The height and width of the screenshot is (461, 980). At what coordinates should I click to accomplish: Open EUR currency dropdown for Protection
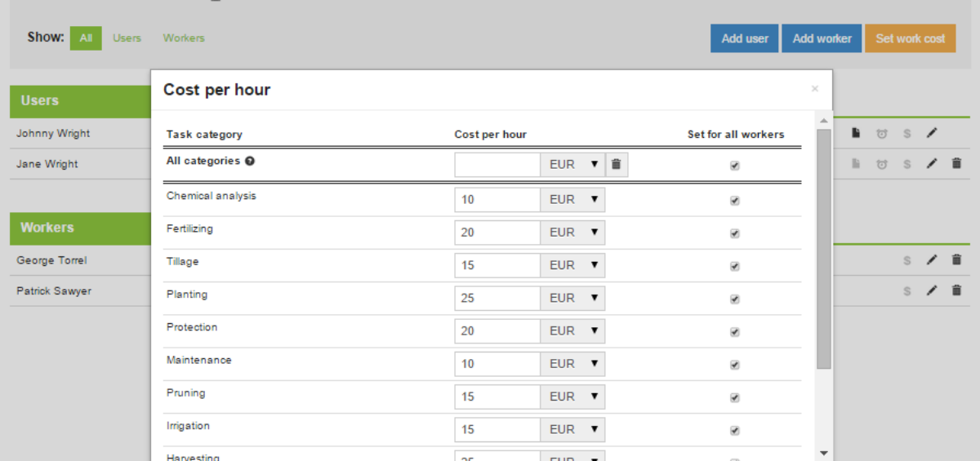572,331
